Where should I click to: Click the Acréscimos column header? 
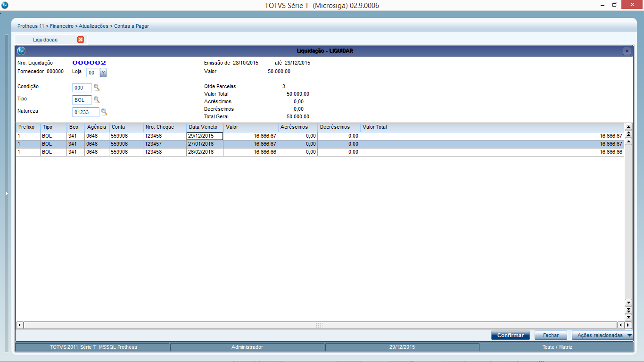click(x=297, y=127)
